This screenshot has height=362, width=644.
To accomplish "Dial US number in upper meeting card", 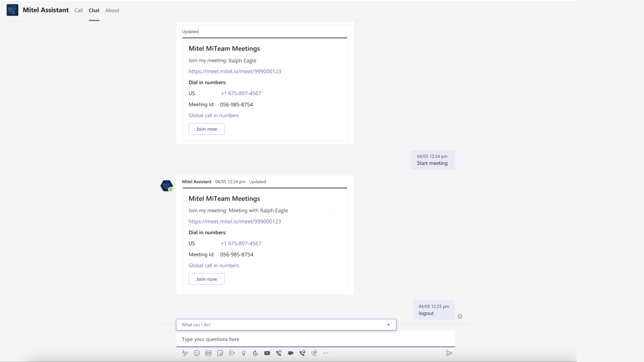I will (241, 93).
